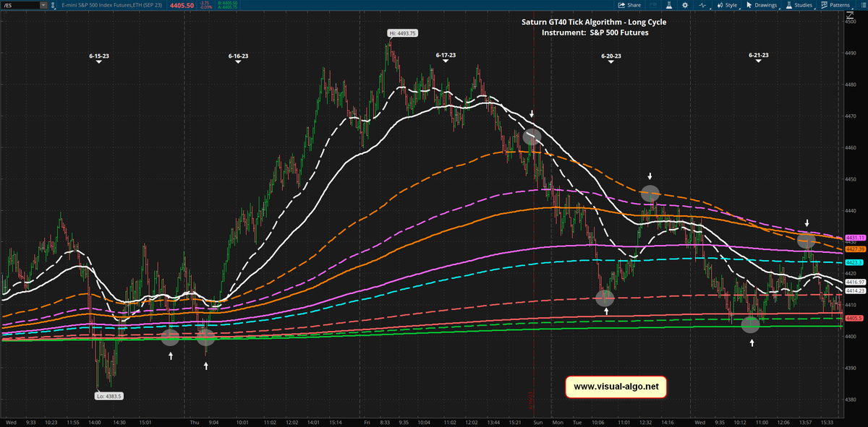Click the 4416.97 white price label

(x=854, y=282)
